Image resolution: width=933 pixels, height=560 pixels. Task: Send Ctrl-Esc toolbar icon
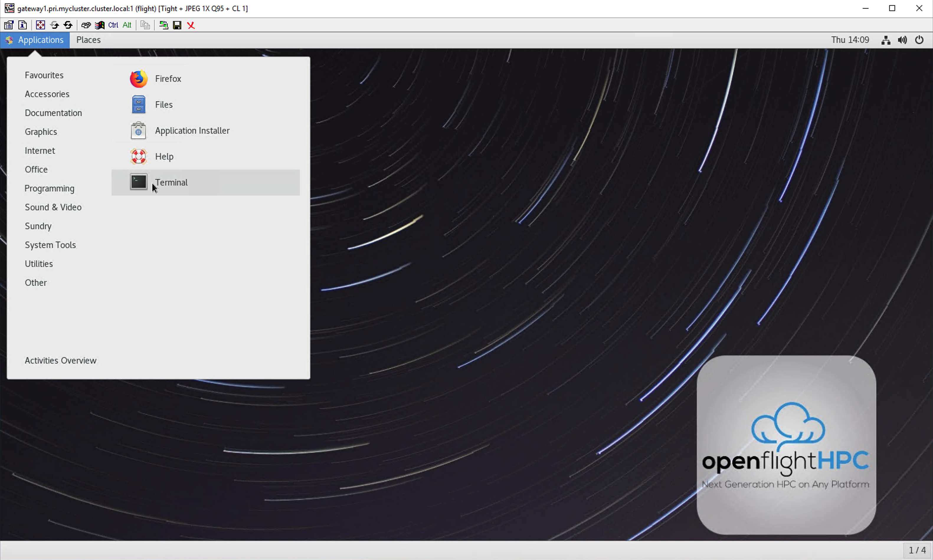point(100,25)
